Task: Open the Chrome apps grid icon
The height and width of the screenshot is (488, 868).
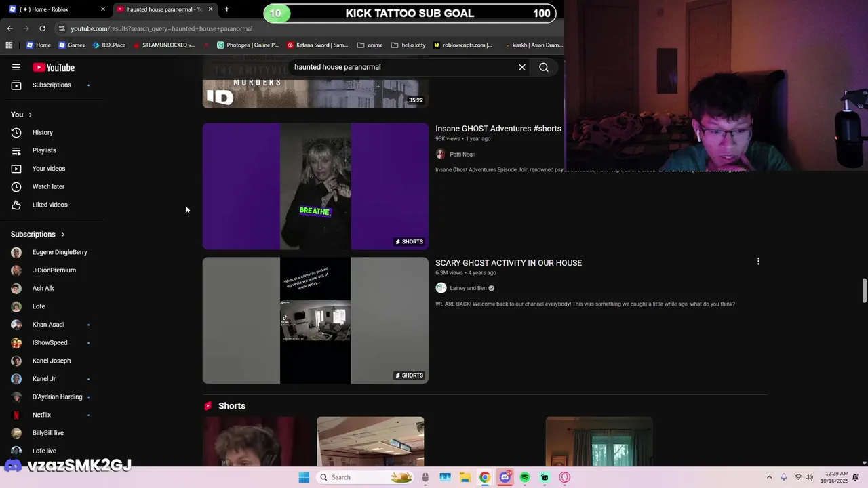Action: pyautogui.click(x=9, y=45)
